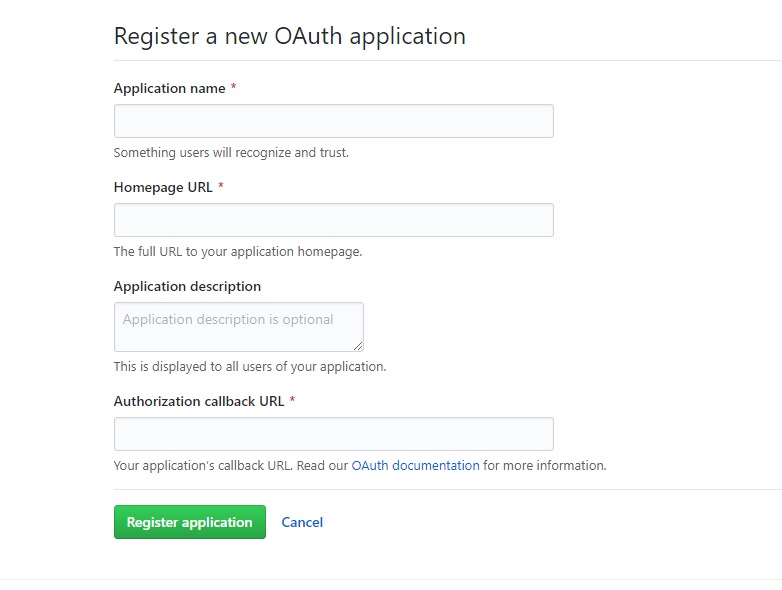
Task: Click into the Application description textarea
Action: (x=238, y=327)
